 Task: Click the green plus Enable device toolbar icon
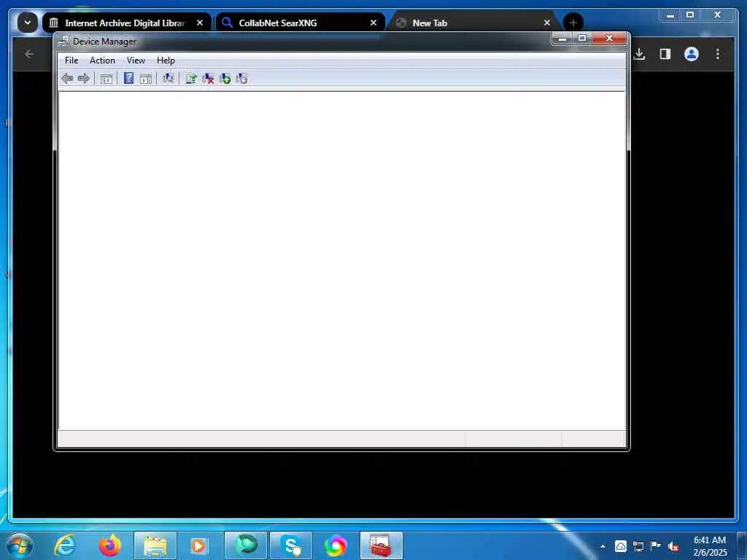pos(225,78)
